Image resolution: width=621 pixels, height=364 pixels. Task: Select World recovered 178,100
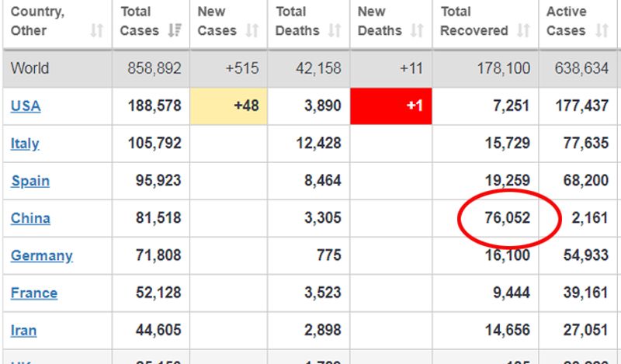[503, 68]
